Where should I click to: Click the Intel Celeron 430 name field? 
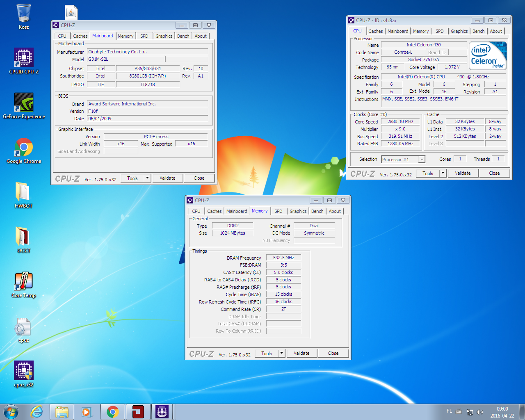424,45
